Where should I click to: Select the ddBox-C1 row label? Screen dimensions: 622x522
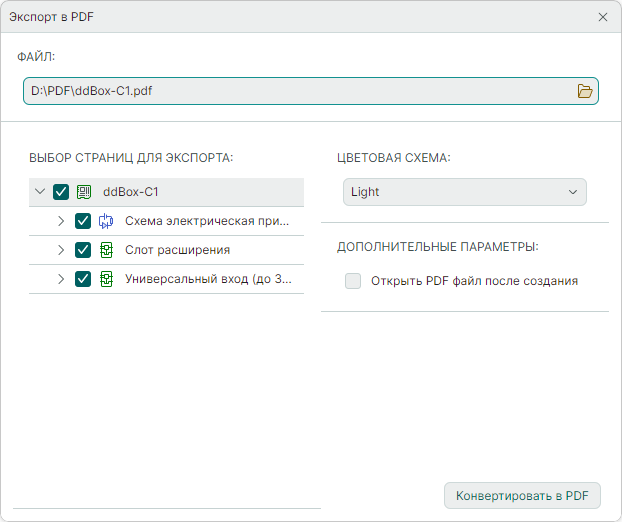tap(131, 192)
